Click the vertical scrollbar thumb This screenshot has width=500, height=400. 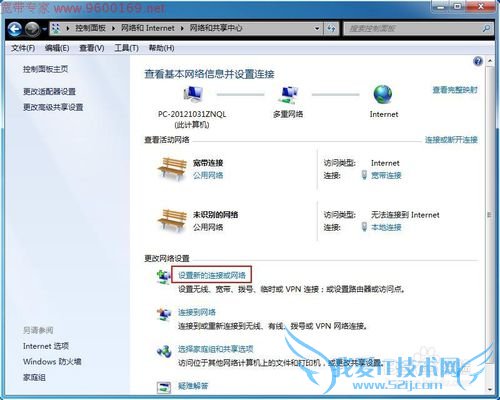[490, 215]
